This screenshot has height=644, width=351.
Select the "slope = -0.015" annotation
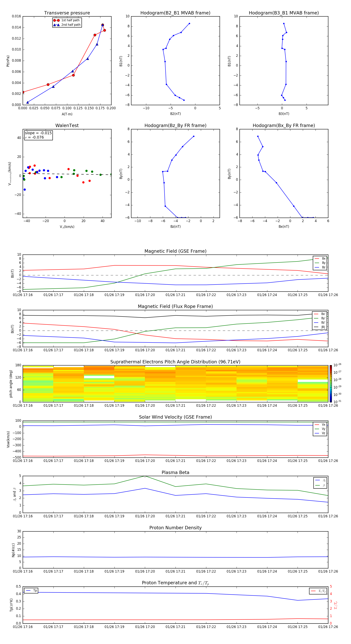(38, 133)
